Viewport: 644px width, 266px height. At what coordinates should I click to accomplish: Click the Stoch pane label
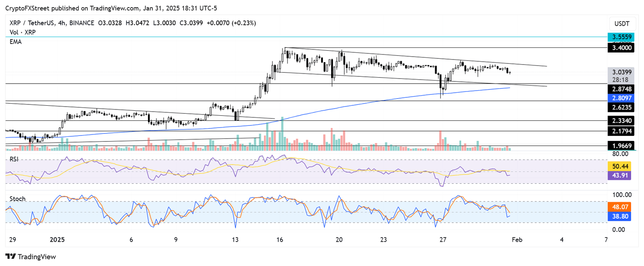(x=17, y=198)
